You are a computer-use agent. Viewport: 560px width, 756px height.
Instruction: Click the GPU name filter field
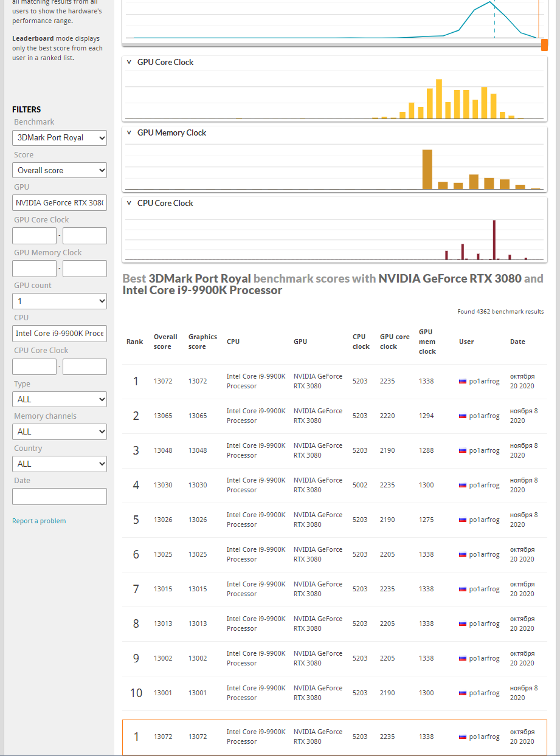point(60,203)
